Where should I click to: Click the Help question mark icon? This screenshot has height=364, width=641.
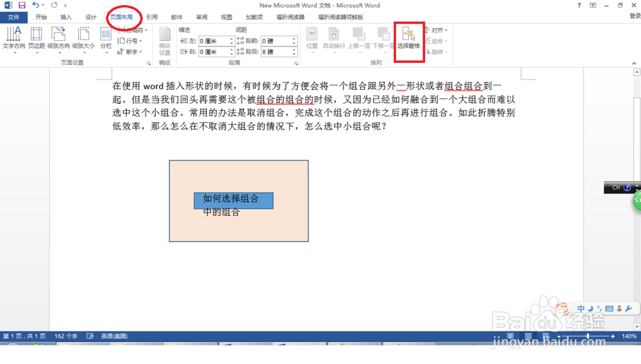click(x=579, y=5)
